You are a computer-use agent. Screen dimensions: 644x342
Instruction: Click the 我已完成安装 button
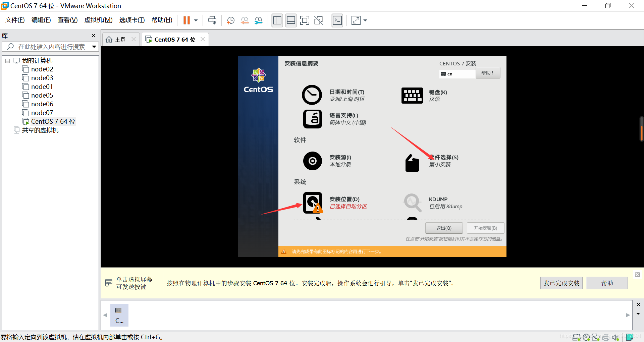click(x=561, y=283)
